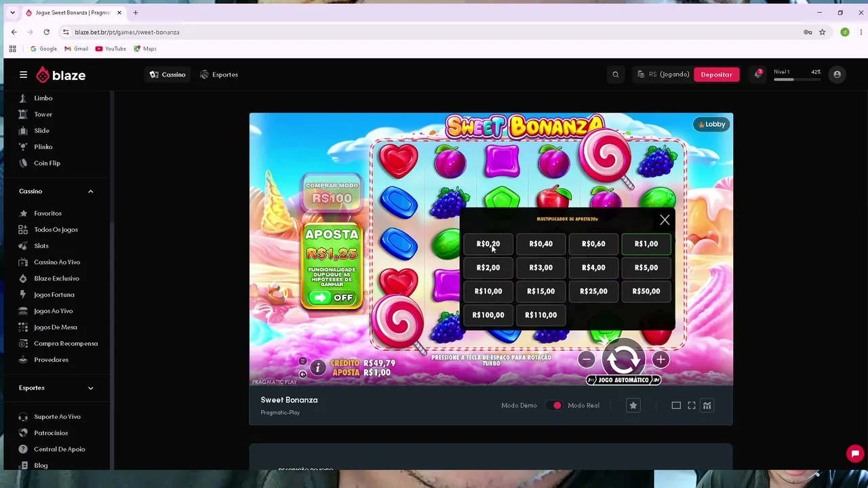Click the browser address bar URL
This screenshot has height=488, width=868.
click(127, 32)
